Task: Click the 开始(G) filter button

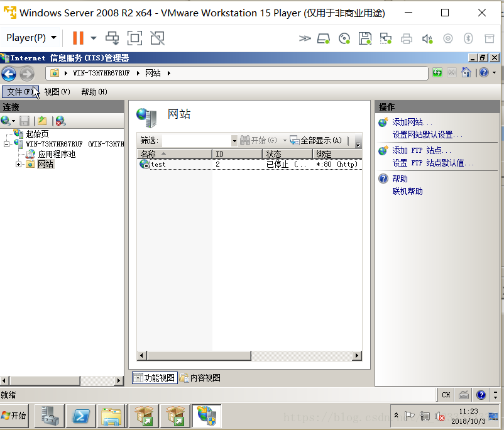Action: [x=259, y=140]
